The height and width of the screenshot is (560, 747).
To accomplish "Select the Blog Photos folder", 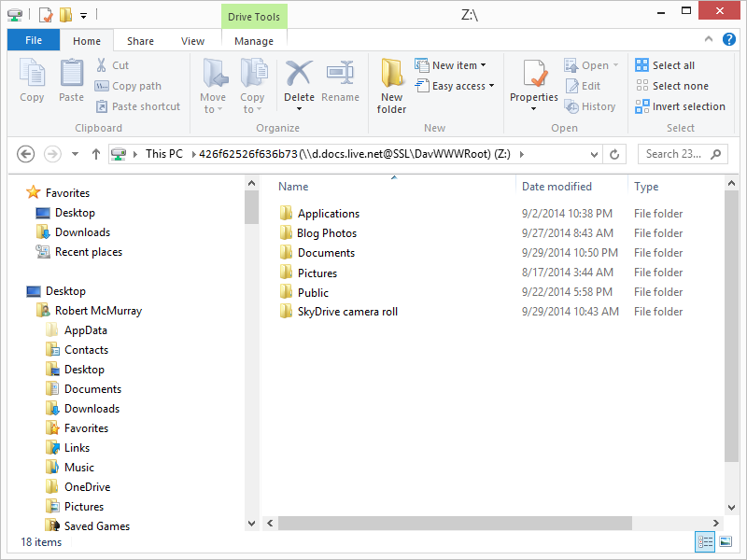I will tap(327, 233).
